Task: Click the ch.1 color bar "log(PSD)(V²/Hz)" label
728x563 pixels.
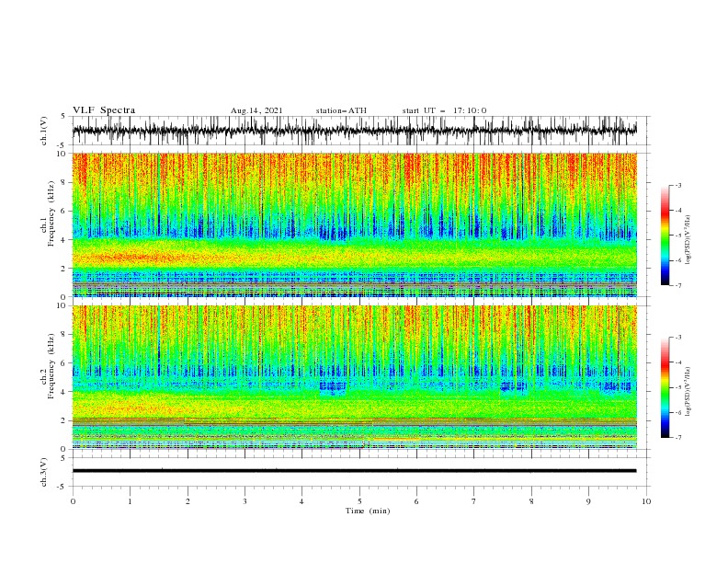Action: point(688,240)
